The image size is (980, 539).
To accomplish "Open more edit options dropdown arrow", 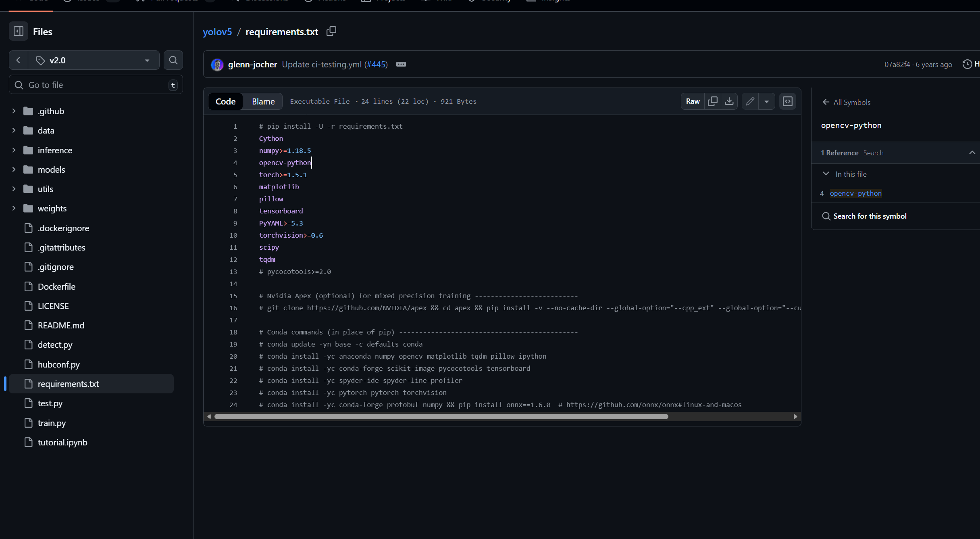I will [766, 101].
